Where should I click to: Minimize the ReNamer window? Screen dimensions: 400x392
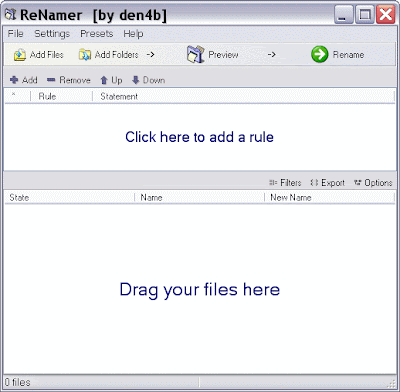point(343,15)
